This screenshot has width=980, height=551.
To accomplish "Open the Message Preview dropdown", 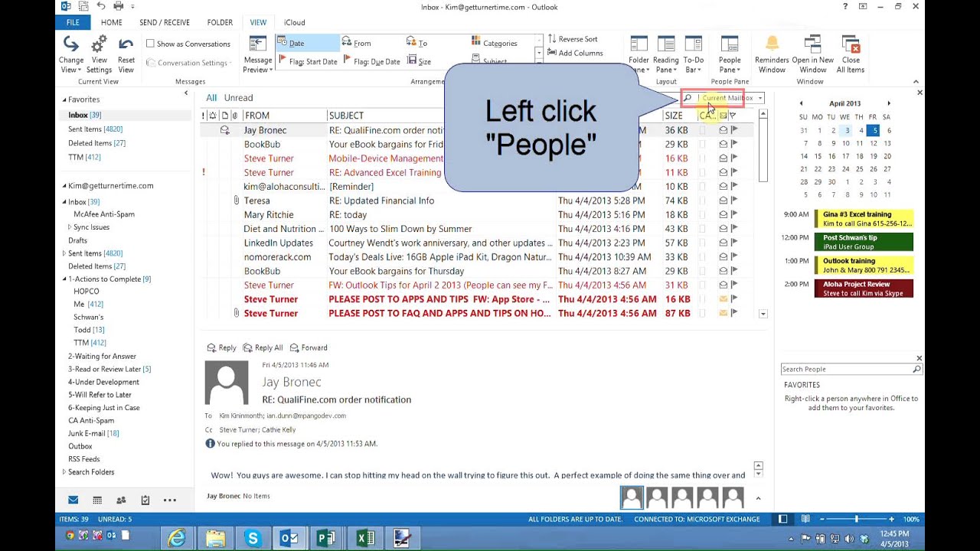I will [258, 54].
